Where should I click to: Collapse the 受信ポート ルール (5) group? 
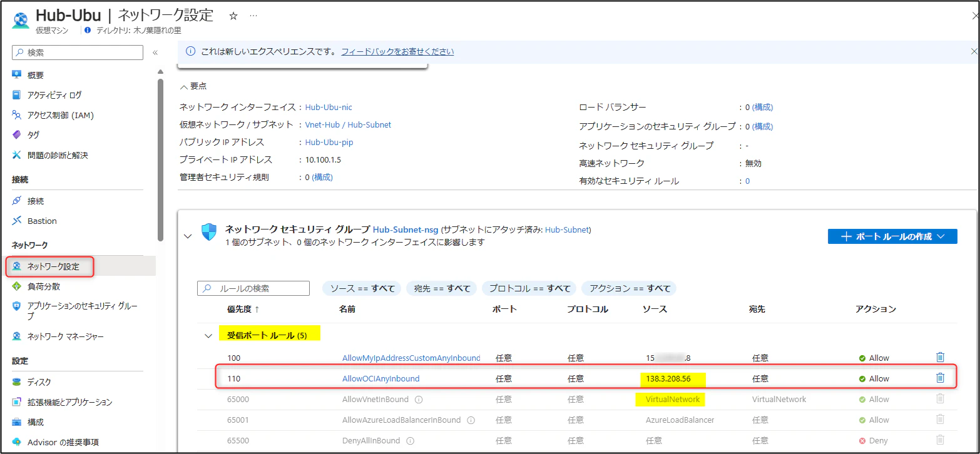pos(208,336)
